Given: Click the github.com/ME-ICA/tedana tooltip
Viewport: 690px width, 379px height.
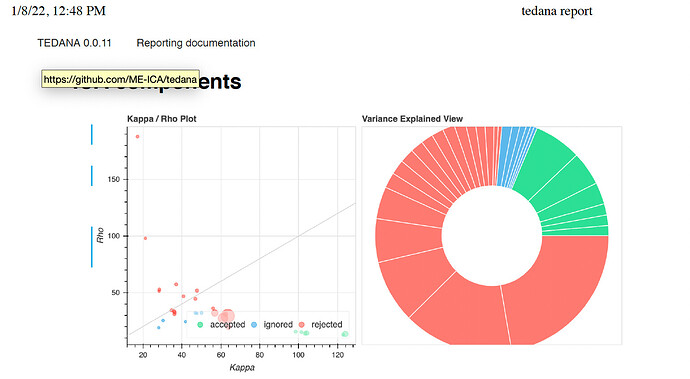Looking at the screenshot, I should coord(120,79).
